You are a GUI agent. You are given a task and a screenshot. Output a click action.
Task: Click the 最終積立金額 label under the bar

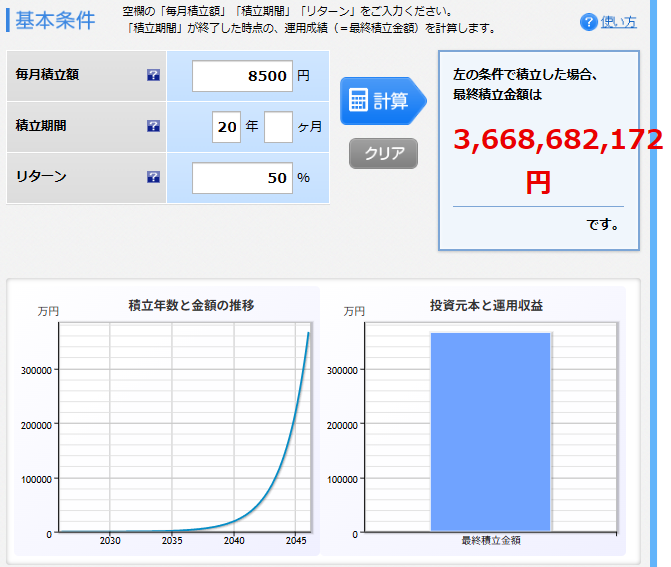(490, 541)
